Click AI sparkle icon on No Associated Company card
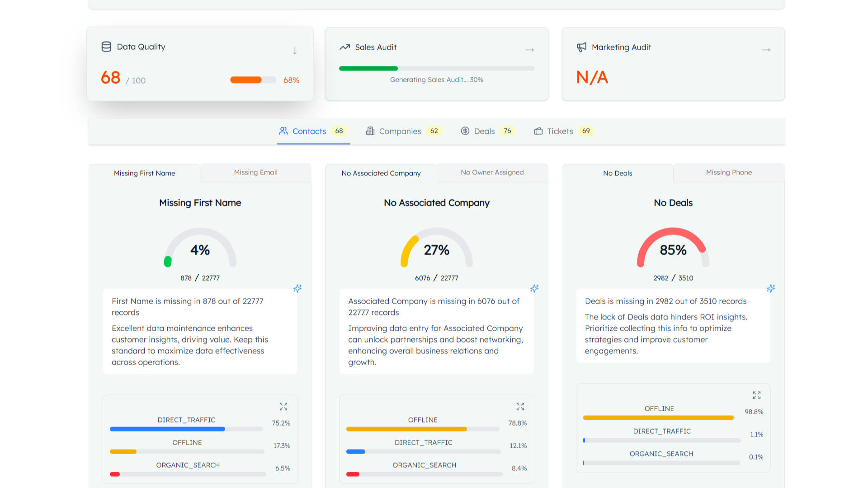This screenshot has height=488, width=868. [534, 288]
